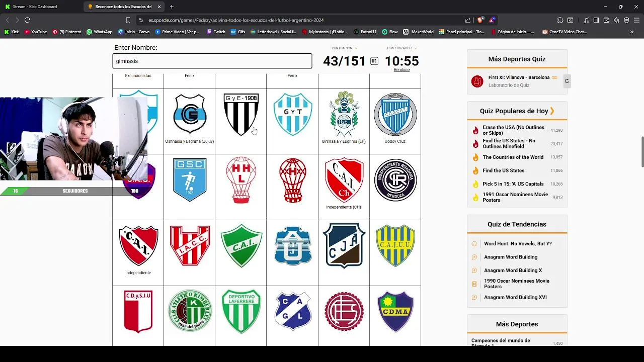Image resolution: width=644 pixels, height=362 pixels.
Task: Open a new browser tab
Action: tap(172, 7)
